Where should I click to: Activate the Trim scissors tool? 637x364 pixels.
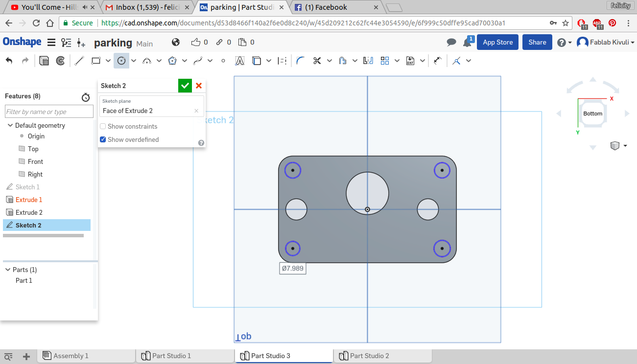[x=317, y=61]
